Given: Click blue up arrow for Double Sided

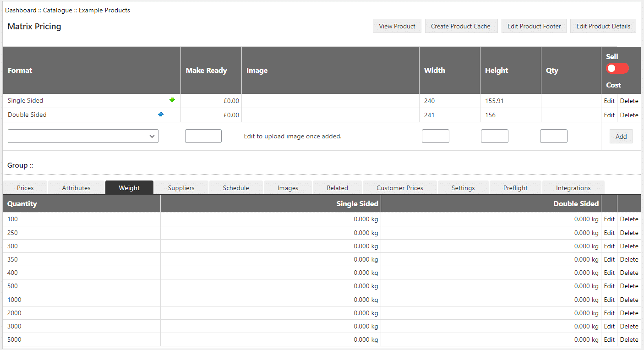Looking at the screenshot, I should pos(161,115).
